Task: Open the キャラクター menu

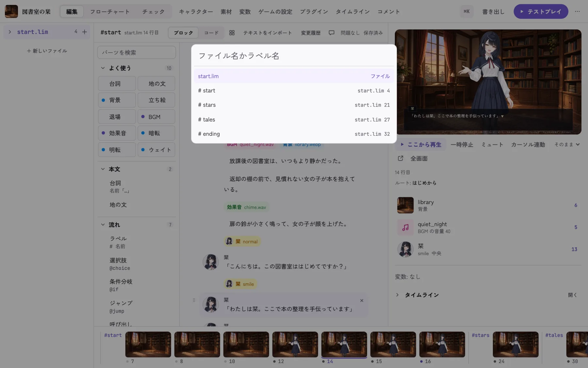Action: point(196,12)
